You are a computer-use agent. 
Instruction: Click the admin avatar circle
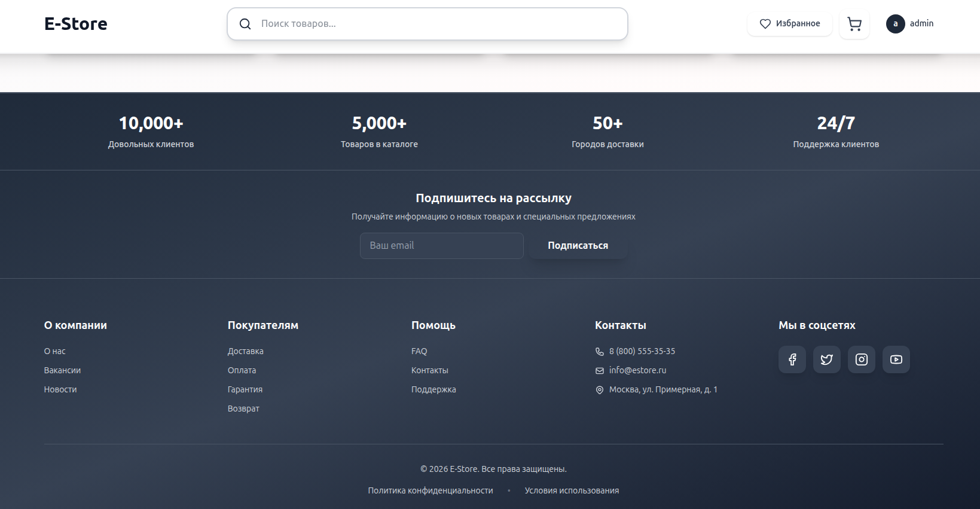[895, 24]
